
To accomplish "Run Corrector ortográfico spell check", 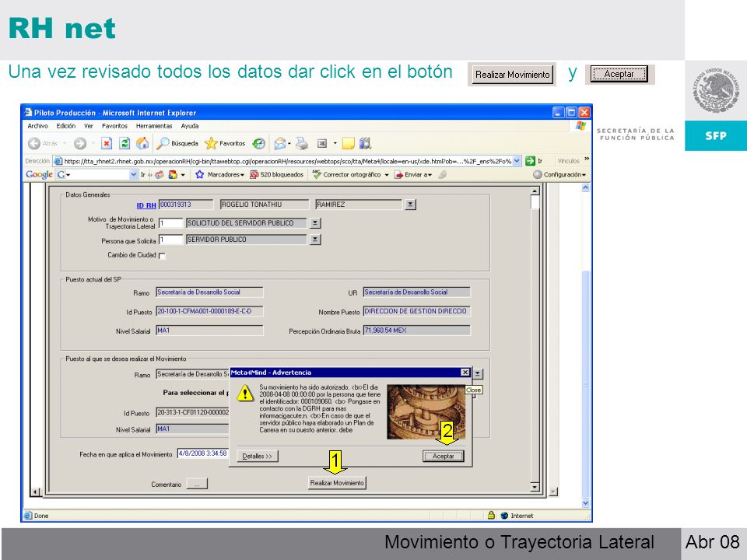I will click(x=351, y=175).
